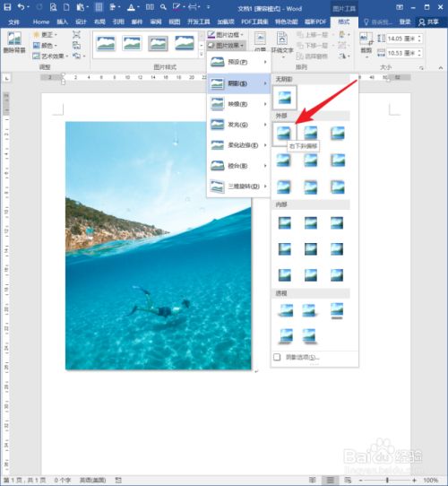Open the 大小 group dialog launcher

[x=421, y=67]
